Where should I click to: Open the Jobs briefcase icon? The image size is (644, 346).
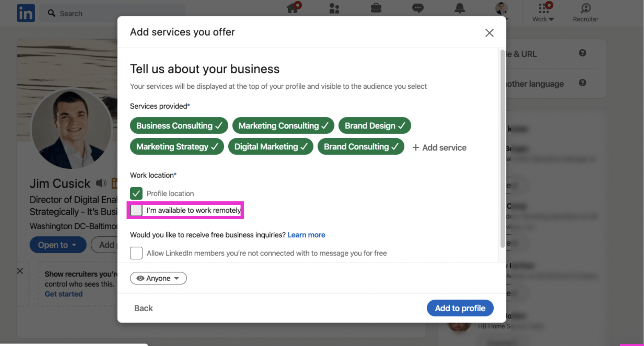tap(376, 8)
